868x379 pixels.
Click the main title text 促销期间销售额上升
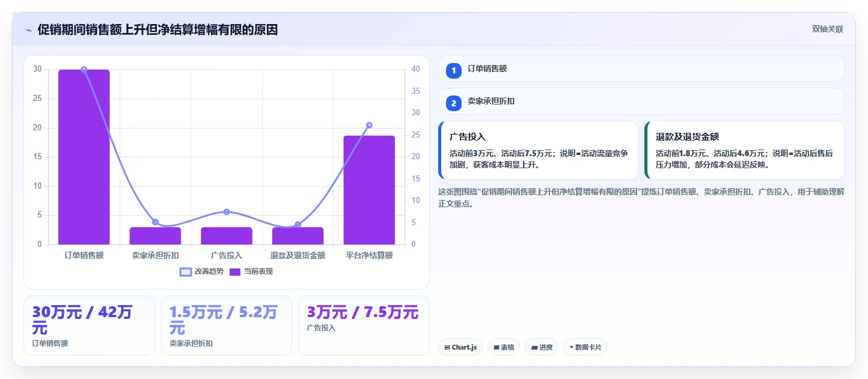[157, 29]
